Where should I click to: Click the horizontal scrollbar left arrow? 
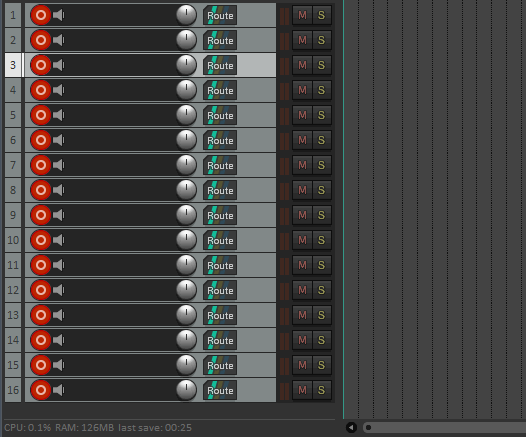point(351,428)
